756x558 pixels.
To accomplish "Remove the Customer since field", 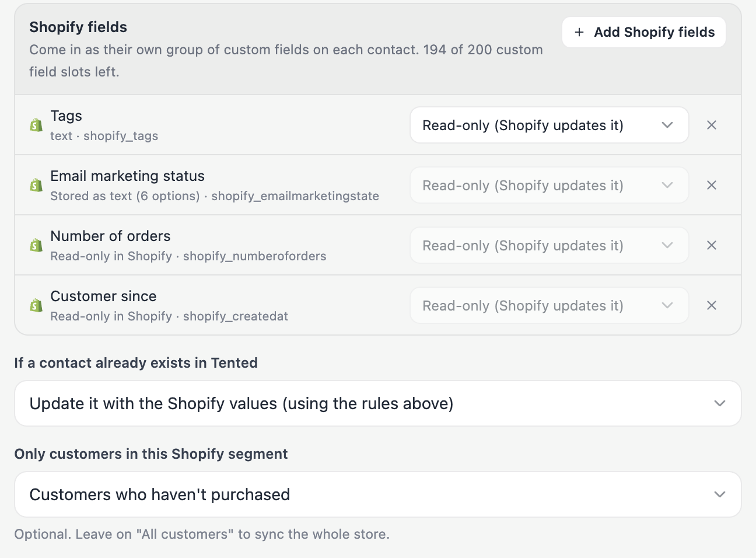I will pyautogui.click(x=712, y=305).
